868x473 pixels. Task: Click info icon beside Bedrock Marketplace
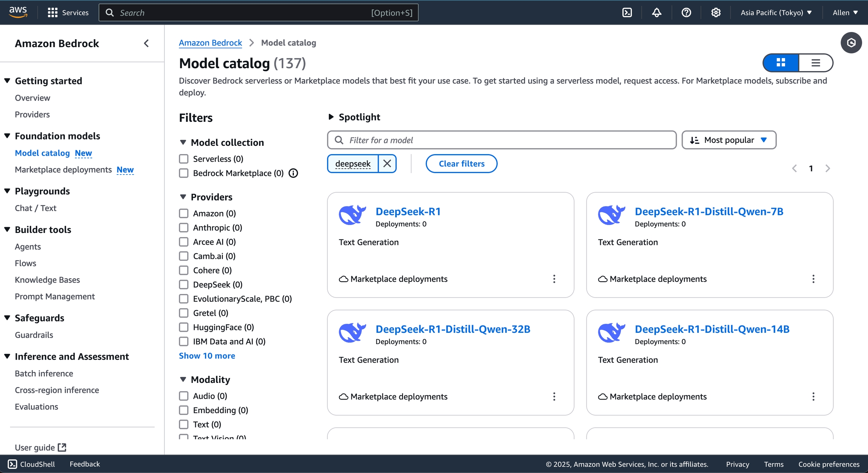click(x=293, y=173)
